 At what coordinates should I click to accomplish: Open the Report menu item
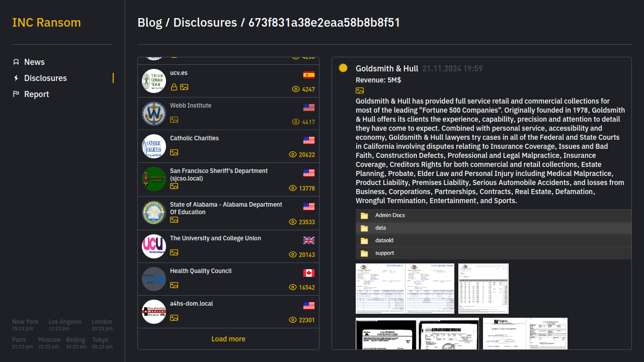tap(36, 94)
